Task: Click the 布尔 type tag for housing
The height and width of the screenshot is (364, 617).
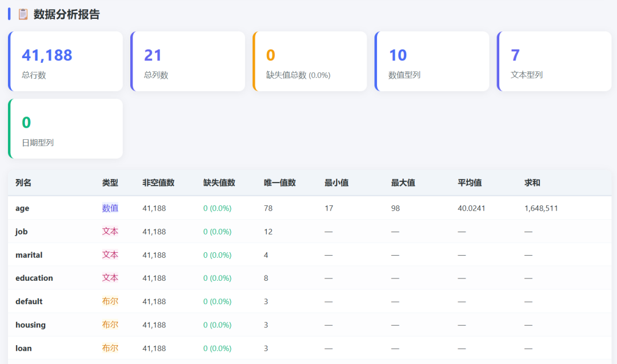Action: pos(110,325)
